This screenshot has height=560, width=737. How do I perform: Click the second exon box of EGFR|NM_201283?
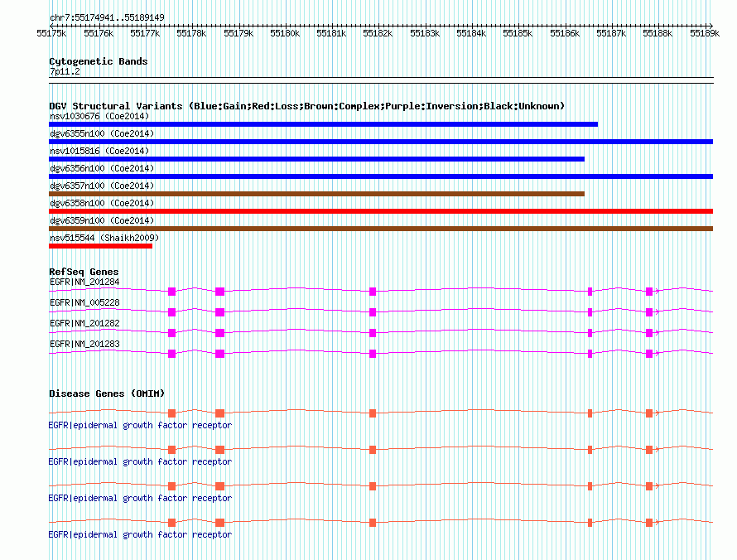click(x=220, y=354)
